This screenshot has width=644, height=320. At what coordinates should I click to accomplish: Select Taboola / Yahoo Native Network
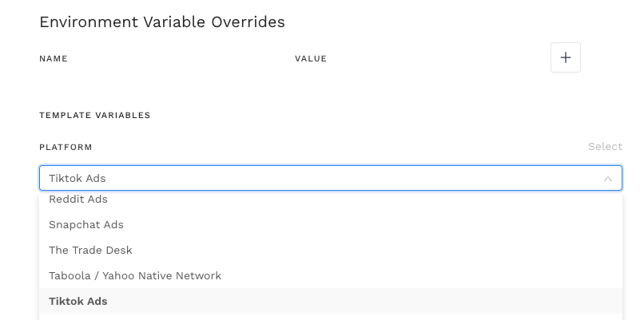[135, 276]
